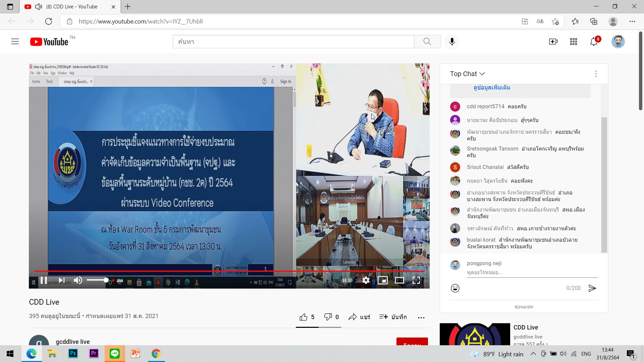Screen dimensions: 644x362
Task: Add this page to favorites
Action: point(555,21)
